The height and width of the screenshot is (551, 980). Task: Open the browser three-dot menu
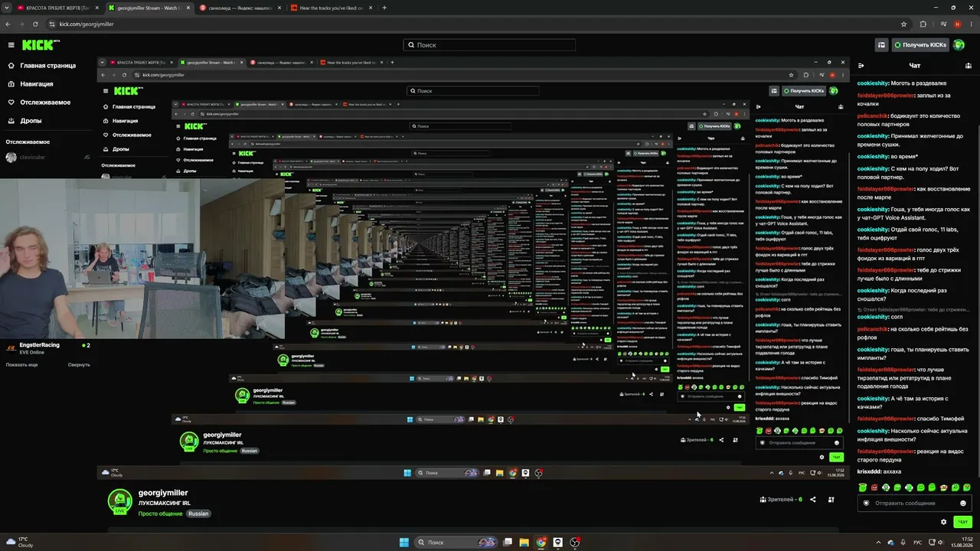970,24
